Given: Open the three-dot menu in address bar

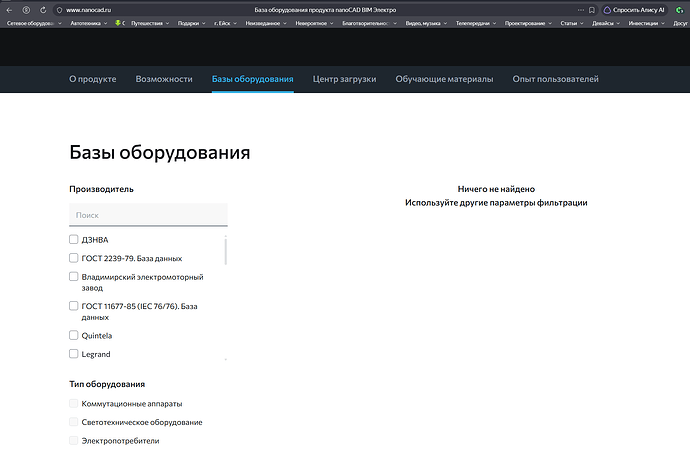Looking at the screenshot, I should tap(581, 10).
